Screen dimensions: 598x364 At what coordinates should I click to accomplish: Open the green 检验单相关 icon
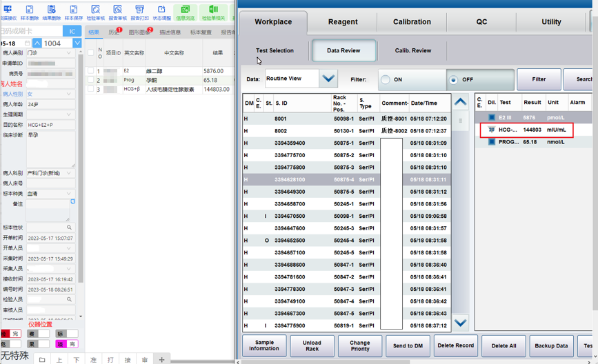tap(213, 12)
